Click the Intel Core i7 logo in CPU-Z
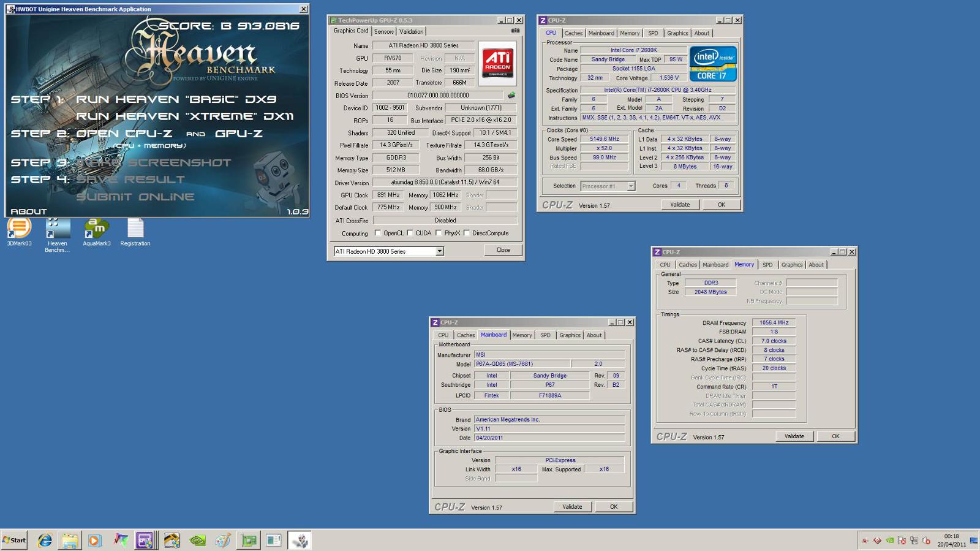This screenshot has height=551, width=980. click(713, 64)
